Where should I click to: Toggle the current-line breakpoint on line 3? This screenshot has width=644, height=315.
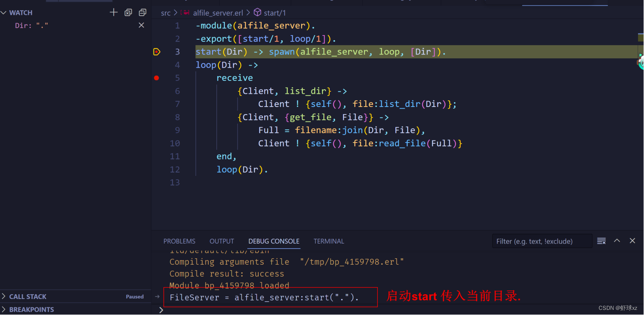point(157,52)
